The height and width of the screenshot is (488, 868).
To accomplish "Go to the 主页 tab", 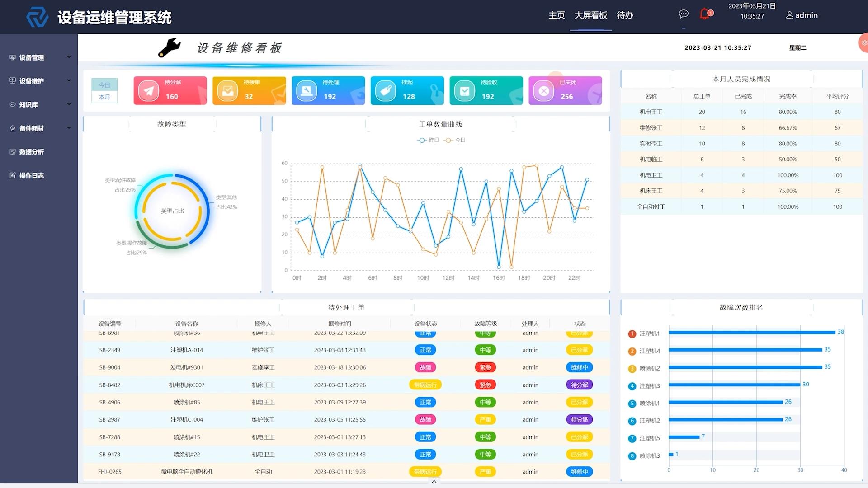I will pyautogui.click(x=557, y=15).
